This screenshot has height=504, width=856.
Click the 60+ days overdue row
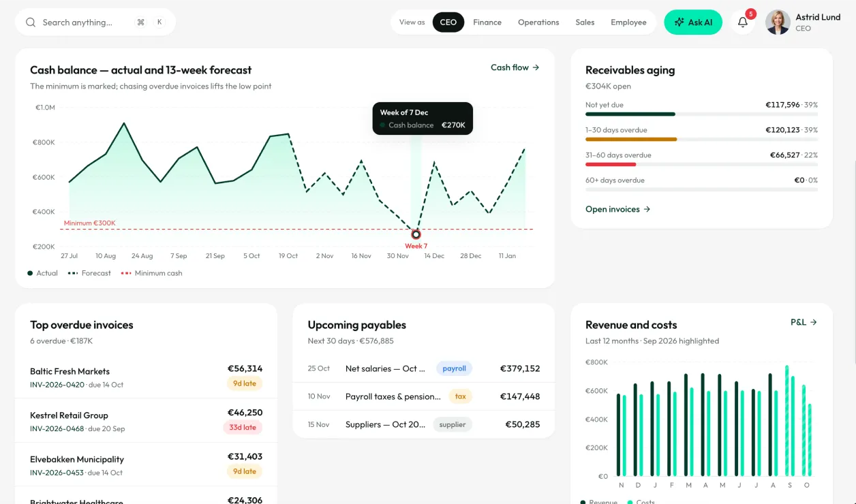(x=701, y=183)
